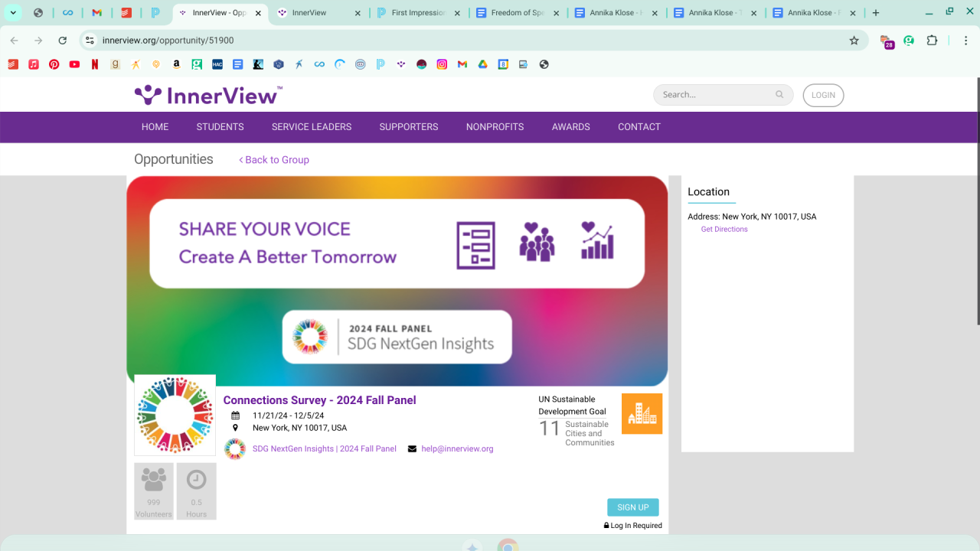Click the page's vertical scrollbar
This screenshot has width=980, height=551.
977,202
